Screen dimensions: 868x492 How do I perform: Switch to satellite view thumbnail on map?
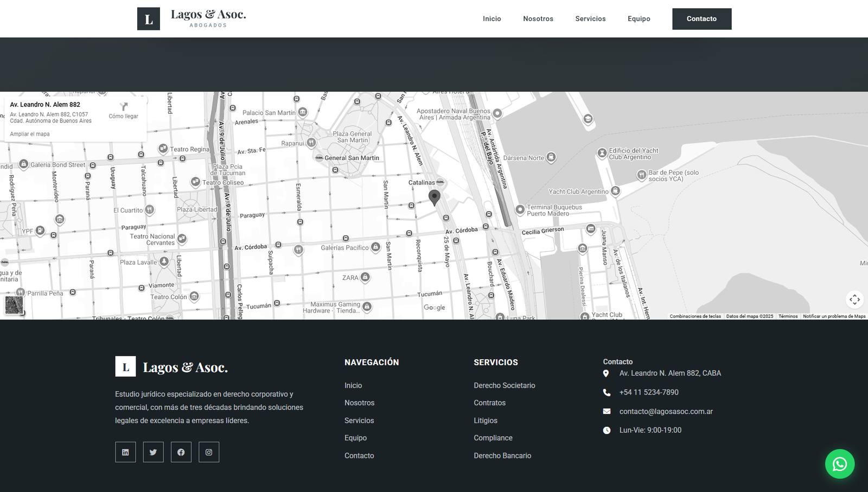(14, 305)
